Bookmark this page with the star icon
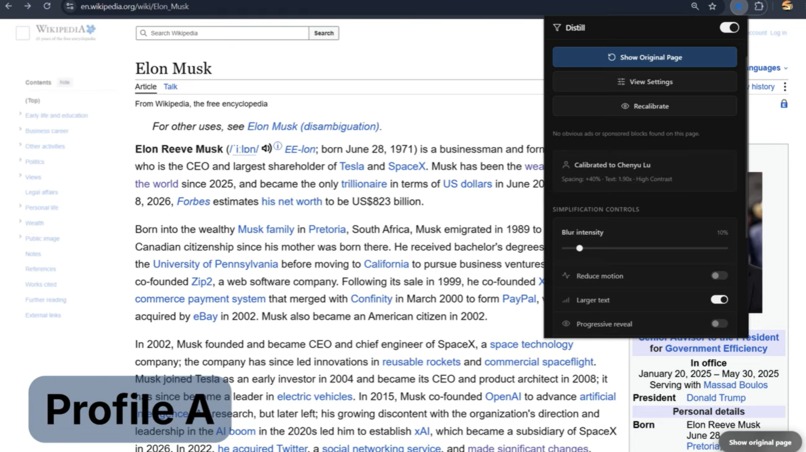 click(x=712, y=6)
